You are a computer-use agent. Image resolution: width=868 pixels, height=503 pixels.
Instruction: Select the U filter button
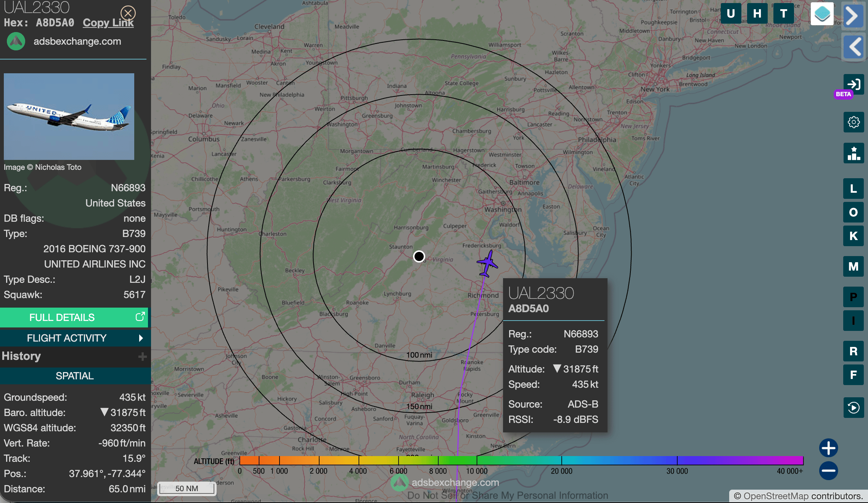pos(731,14)
